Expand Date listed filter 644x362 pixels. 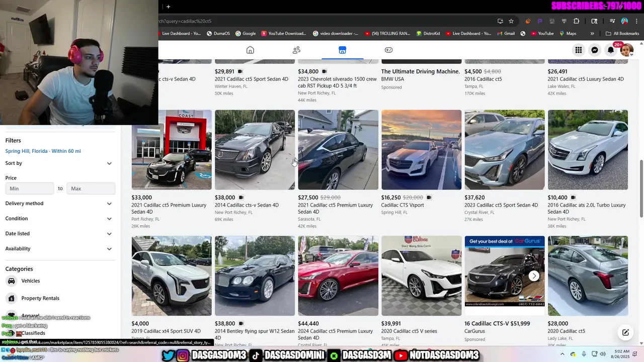point(59,234)
